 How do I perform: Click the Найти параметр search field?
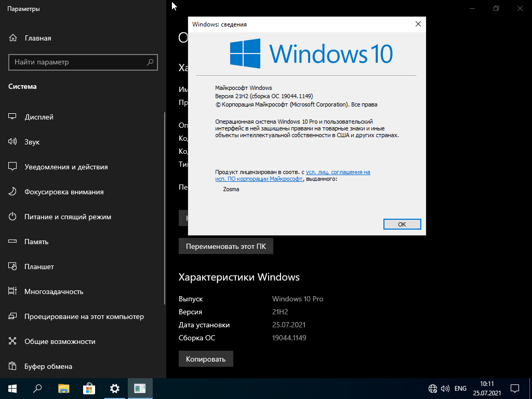78,62
